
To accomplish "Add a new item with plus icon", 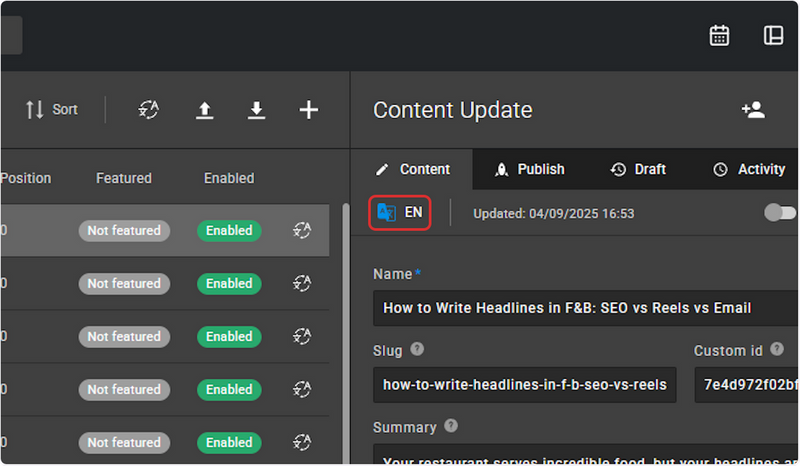I will (309, 110).
